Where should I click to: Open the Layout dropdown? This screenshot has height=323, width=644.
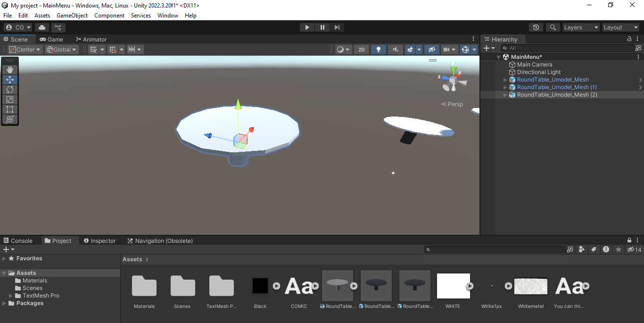pos(620,27)
